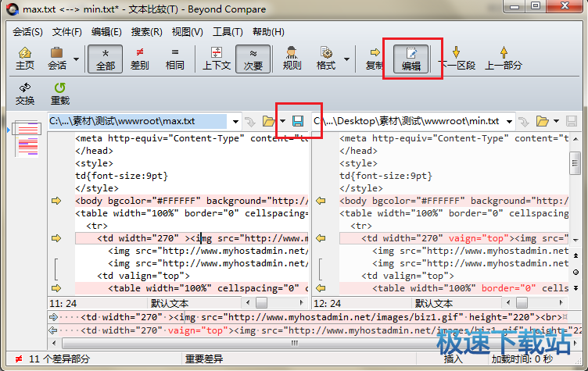Click right pane 默认文本 status label
The image size is (588, 371).
coord(433,303)
